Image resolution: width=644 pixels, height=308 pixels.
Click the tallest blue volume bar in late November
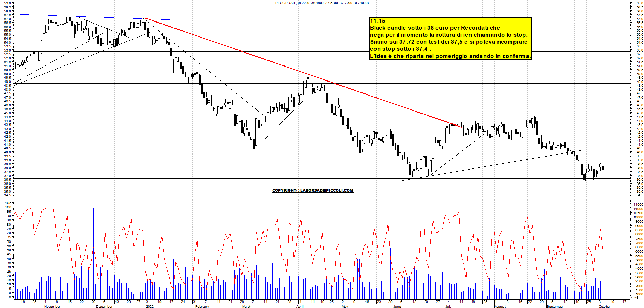pyautogui.click(x=93, y=254)
